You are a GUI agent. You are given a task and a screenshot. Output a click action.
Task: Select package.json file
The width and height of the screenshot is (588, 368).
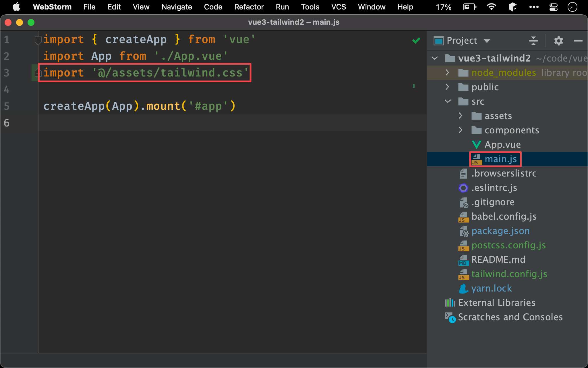500,231
